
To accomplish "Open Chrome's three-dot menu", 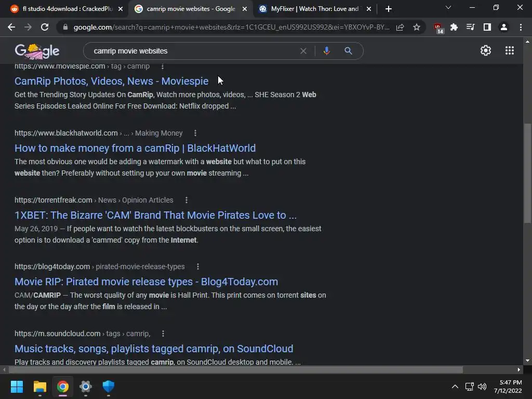I will pos(521,27).
